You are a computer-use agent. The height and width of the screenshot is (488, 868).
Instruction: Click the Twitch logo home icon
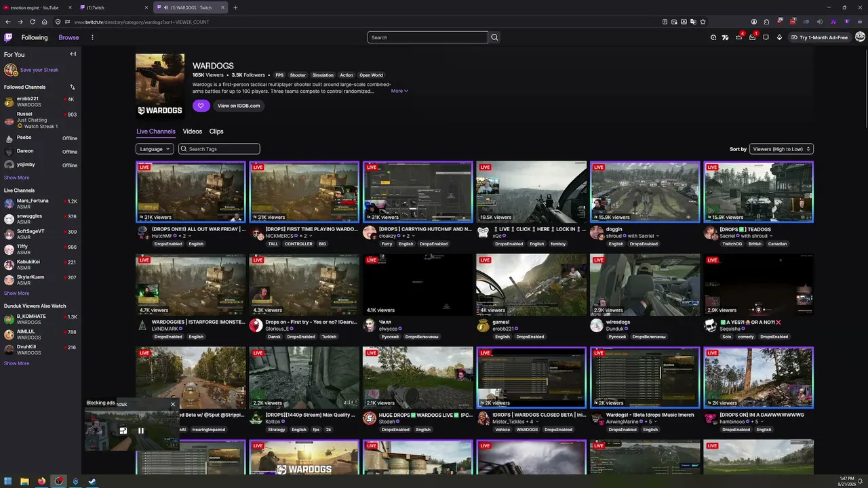(x=8, y=37)
